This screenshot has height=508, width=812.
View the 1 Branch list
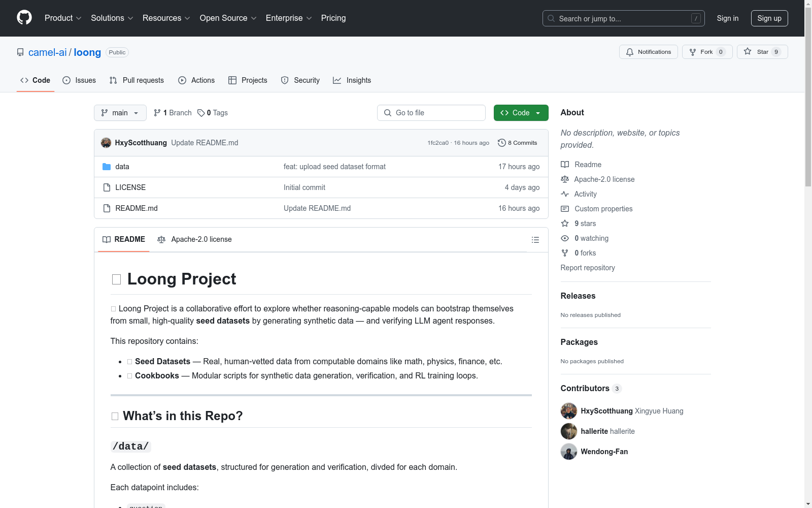[173, 113]
